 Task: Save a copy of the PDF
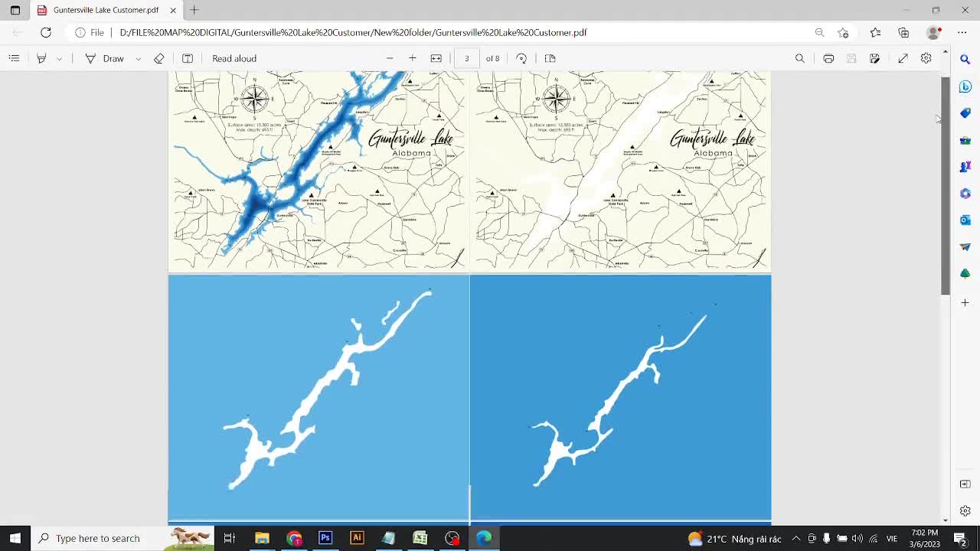point(875,58)
